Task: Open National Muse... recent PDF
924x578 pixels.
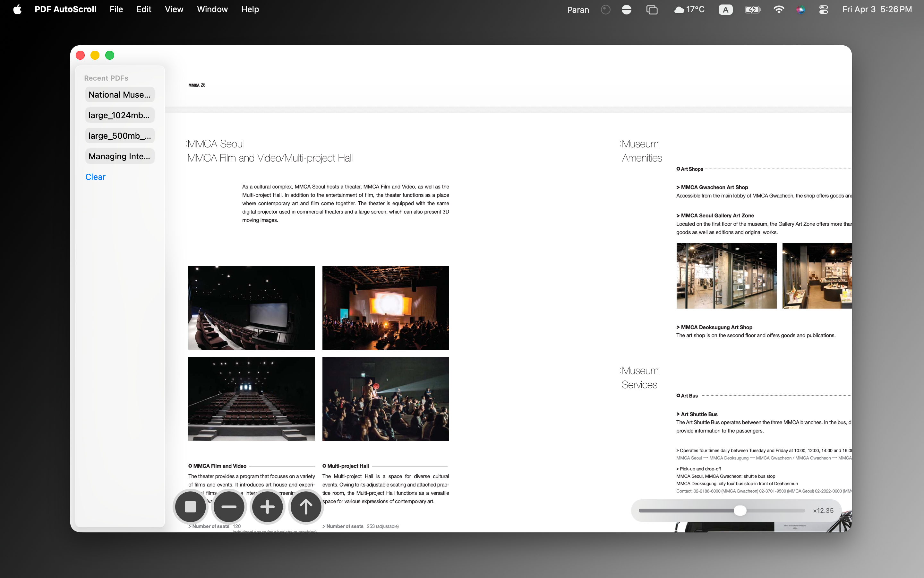Action: click(x=119, y=94)
